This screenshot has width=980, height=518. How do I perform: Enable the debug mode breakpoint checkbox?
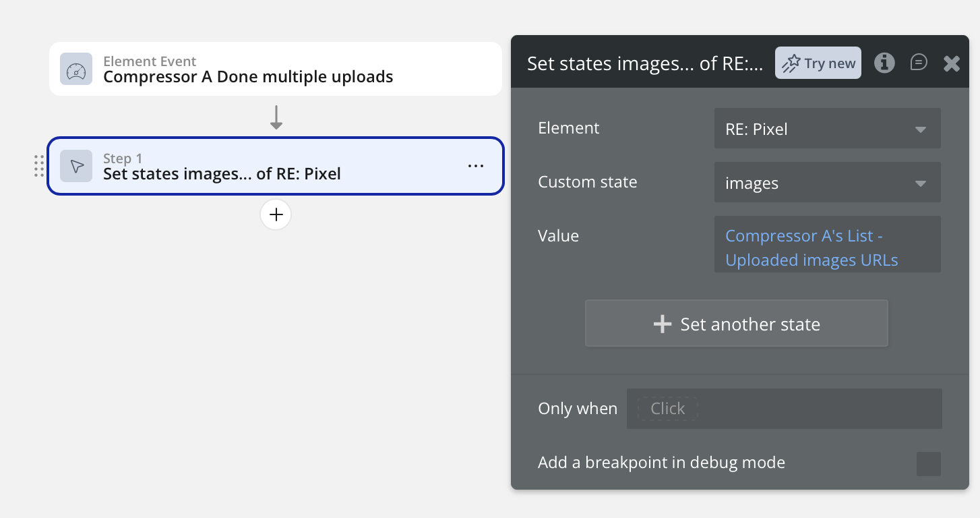click(x=928, y=464)
